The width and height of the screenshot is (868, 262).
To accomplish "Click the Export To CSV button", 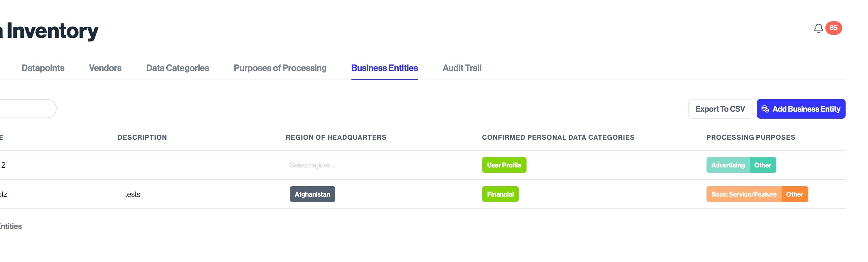I will tap(720, 109).
